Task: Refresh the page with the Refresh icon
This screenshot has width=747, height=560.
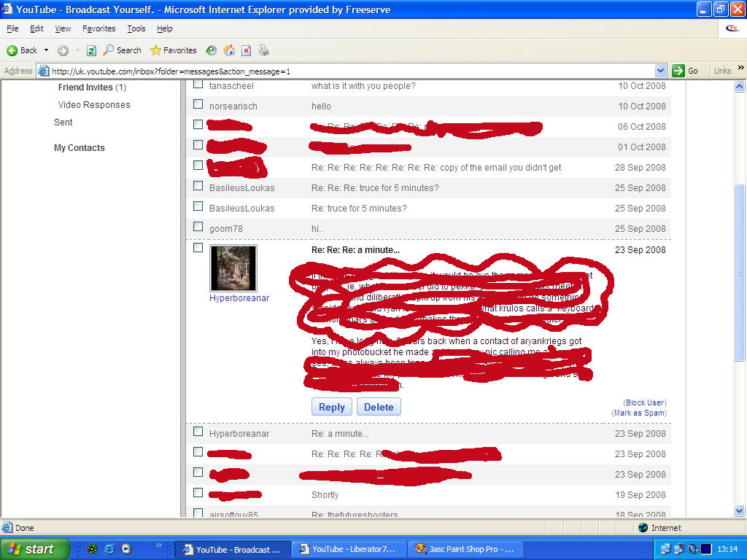Action: pyautogui.click(x=91, y=50)
